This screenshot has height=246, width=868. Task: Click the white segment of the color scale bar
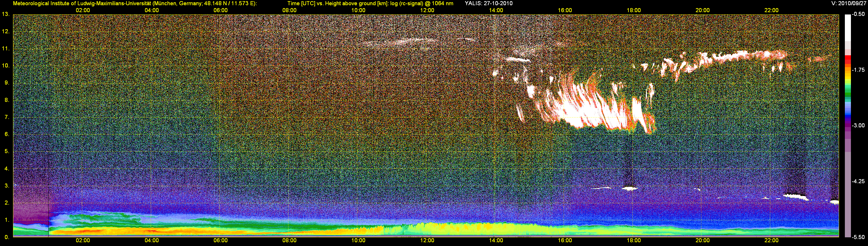click(x=848, y=27)
